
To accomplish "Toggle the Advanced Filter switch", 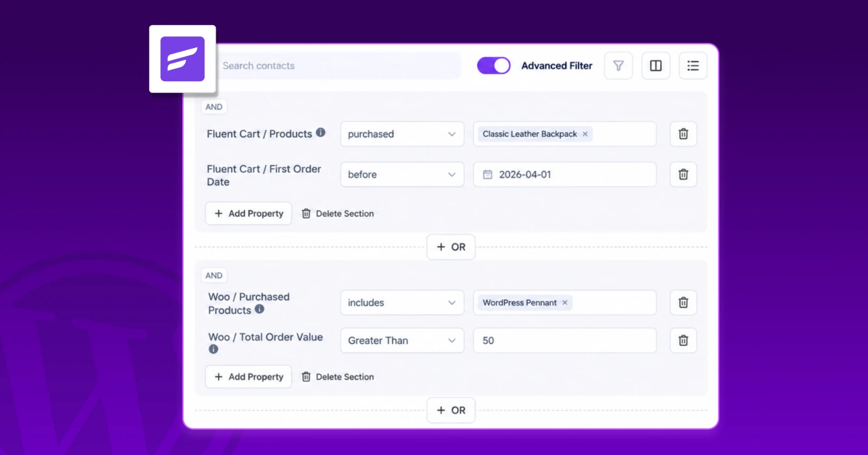I will (494, 66).
